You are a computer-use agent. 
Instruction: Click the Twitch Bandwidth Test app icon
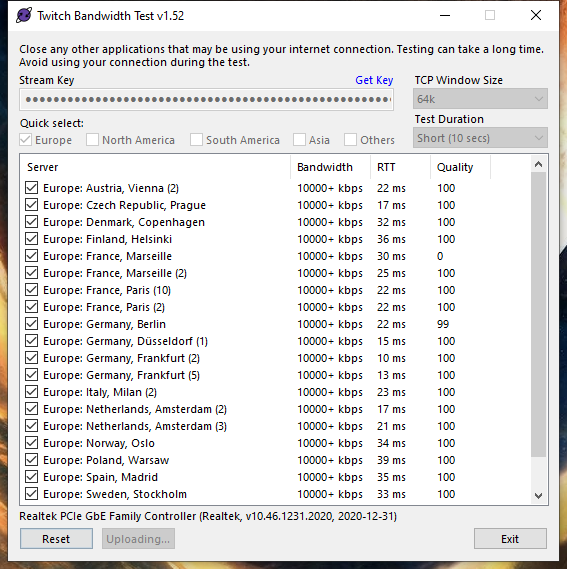[x=24, y=15]
